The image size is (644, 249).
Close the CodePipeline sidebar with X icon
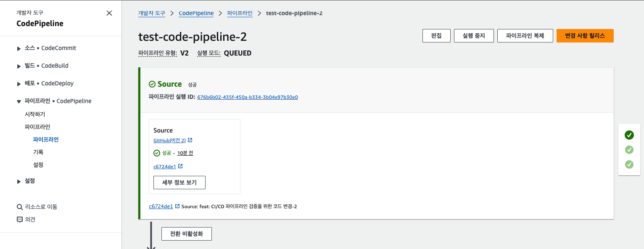(x=109, y=13)
